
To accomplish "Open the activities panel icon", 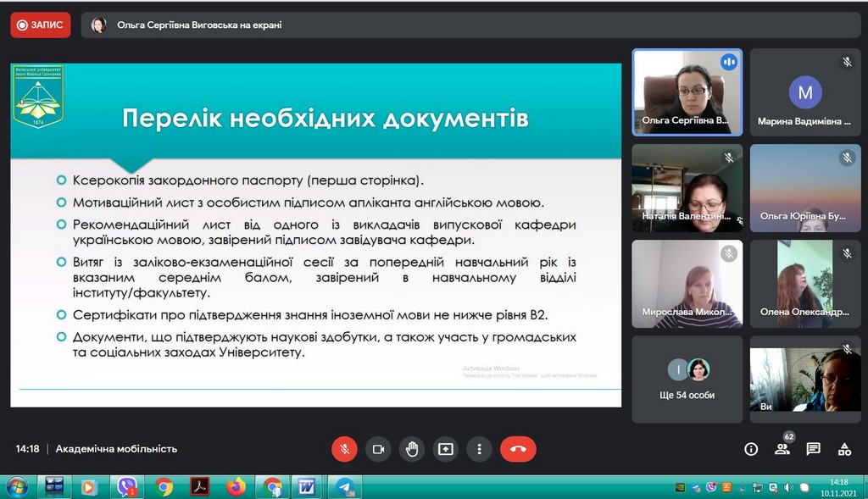I will click(844, 449).
